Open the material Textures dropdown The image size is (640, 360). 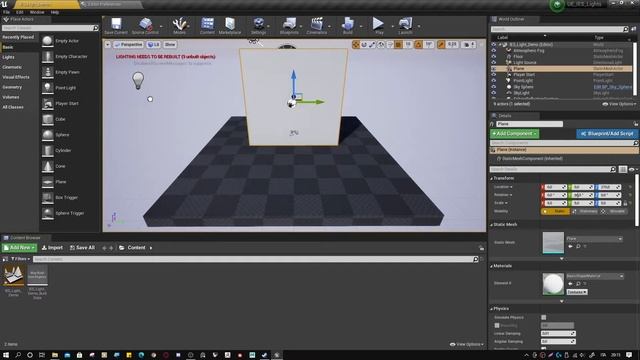pos(576,292)
